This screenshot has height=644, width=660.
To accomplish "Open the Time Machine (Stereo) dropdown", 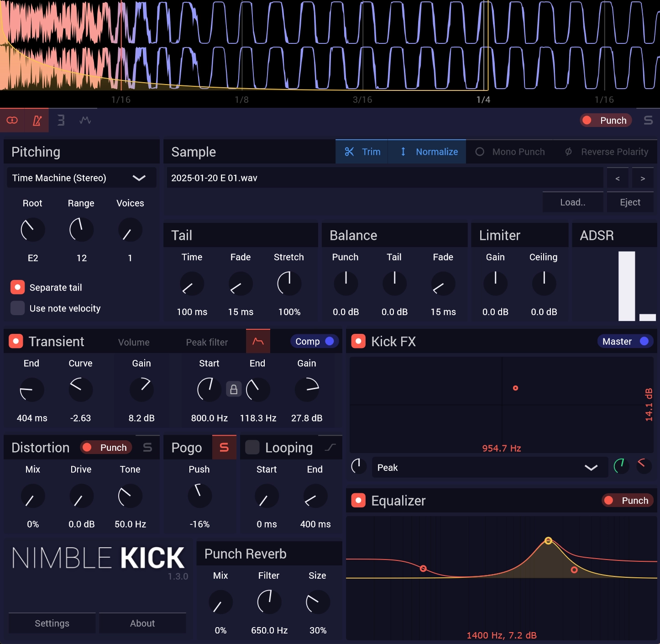I will point(82,178).
